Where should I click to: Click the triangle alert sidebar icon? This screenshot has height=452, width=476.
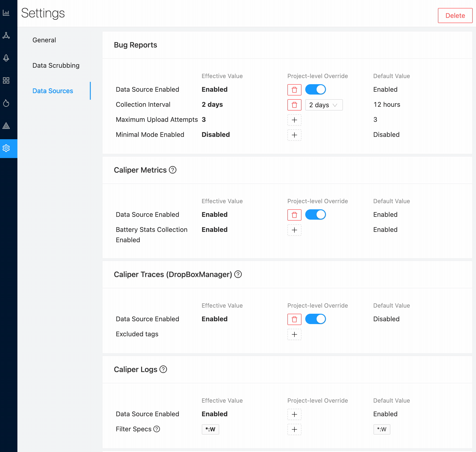(6, 126)
